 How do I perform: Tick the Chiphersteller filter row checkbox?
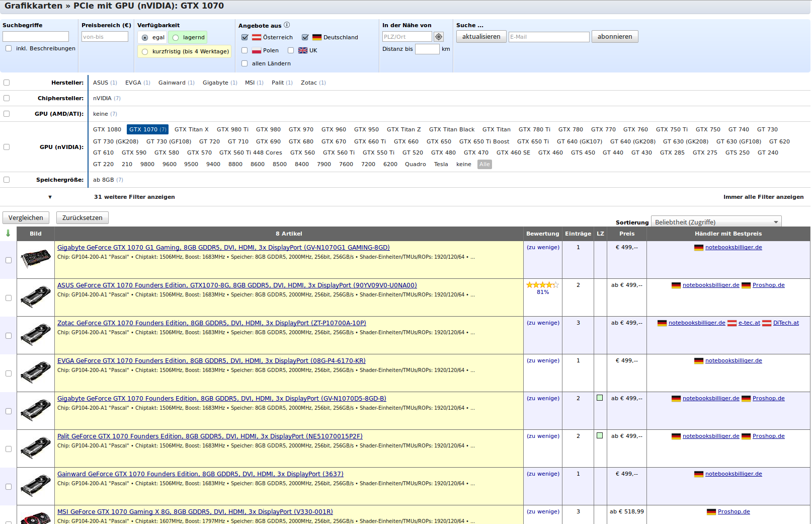(x=7, y=98)
